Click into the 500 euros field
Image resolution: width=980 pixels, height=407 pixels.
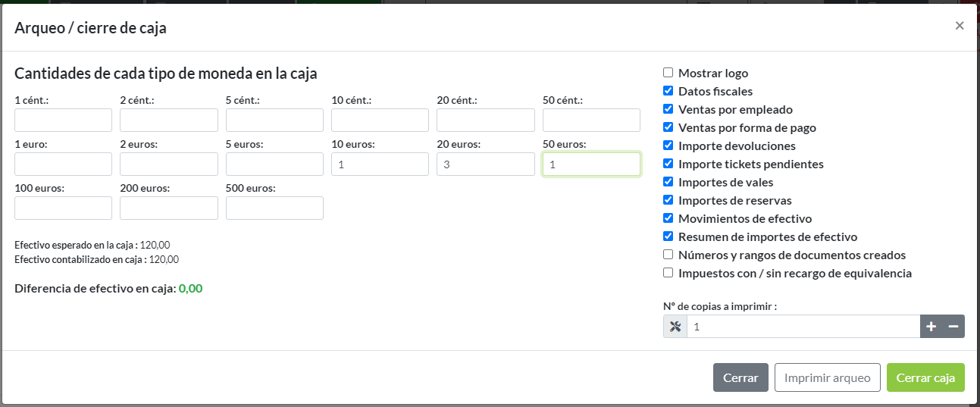274,208
